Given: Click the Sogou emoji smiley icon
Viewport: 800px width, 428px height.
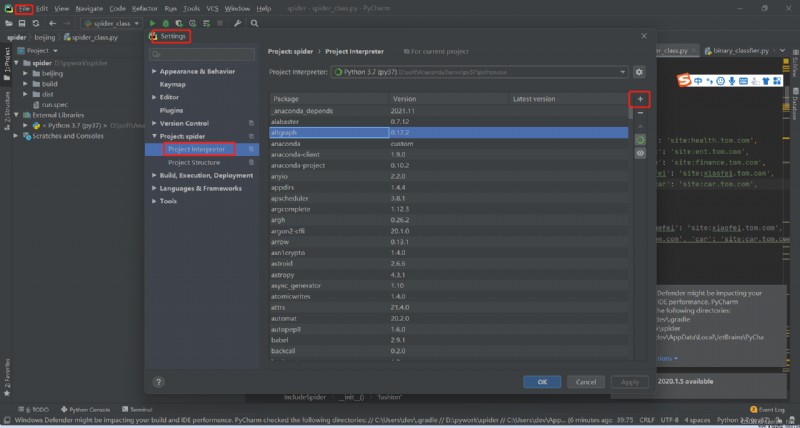Looking at the screenshot, I should (720, 81).
